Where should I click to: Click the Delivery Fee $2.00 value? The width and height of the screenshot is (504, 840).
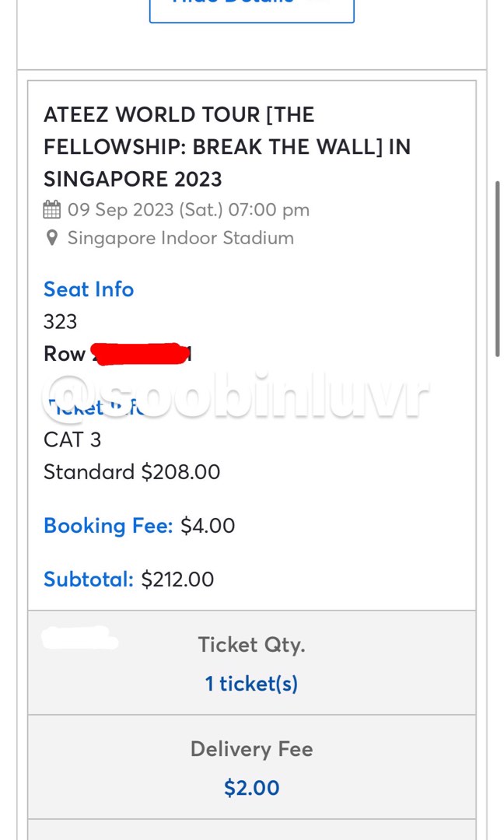tap(251, 788)
